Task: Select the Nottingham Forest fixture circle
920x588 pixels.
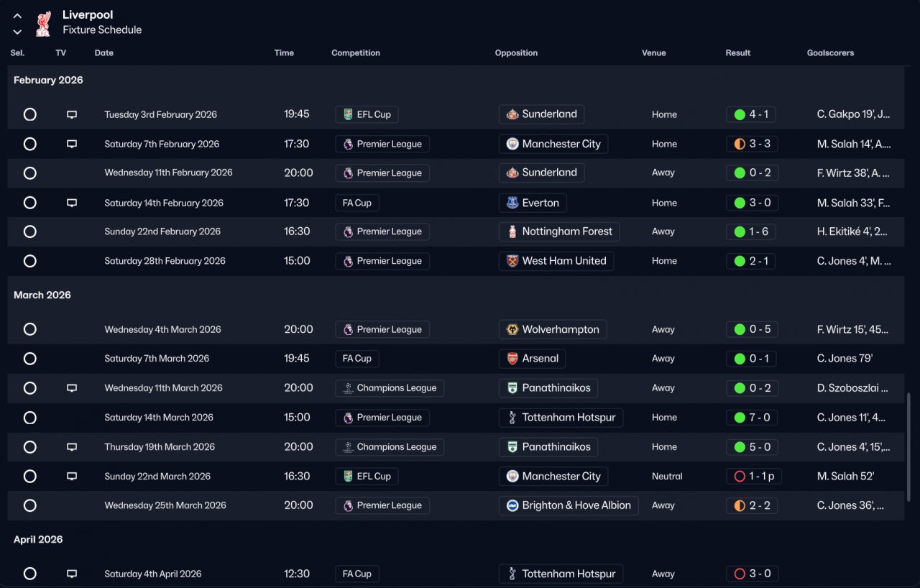Action: (x=30, y=231)
